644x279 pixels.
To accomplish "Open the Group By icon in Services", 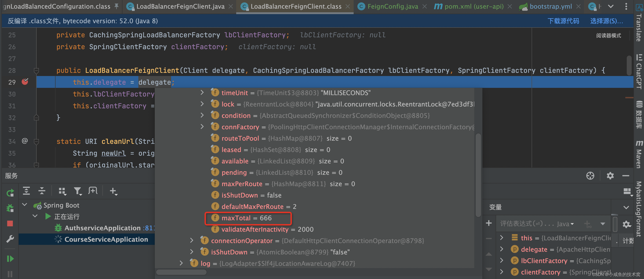I will click(x=62, y=191).
